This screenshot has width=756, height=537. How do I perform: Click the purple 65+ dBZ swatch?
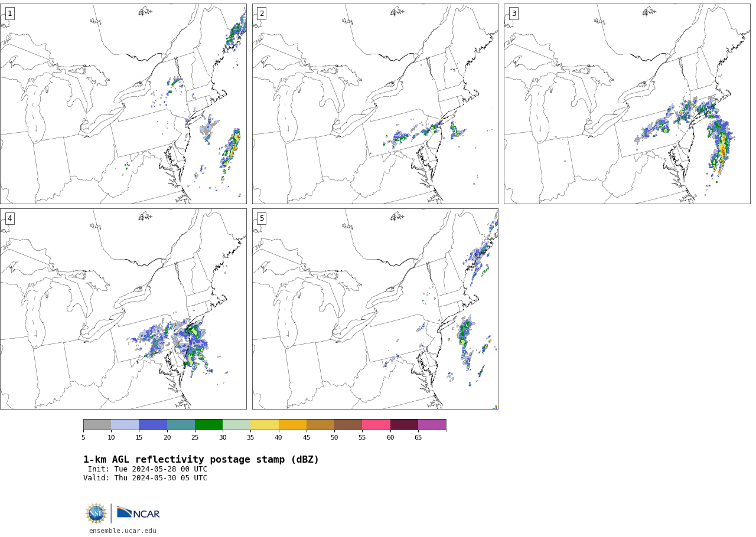point(432,425)
